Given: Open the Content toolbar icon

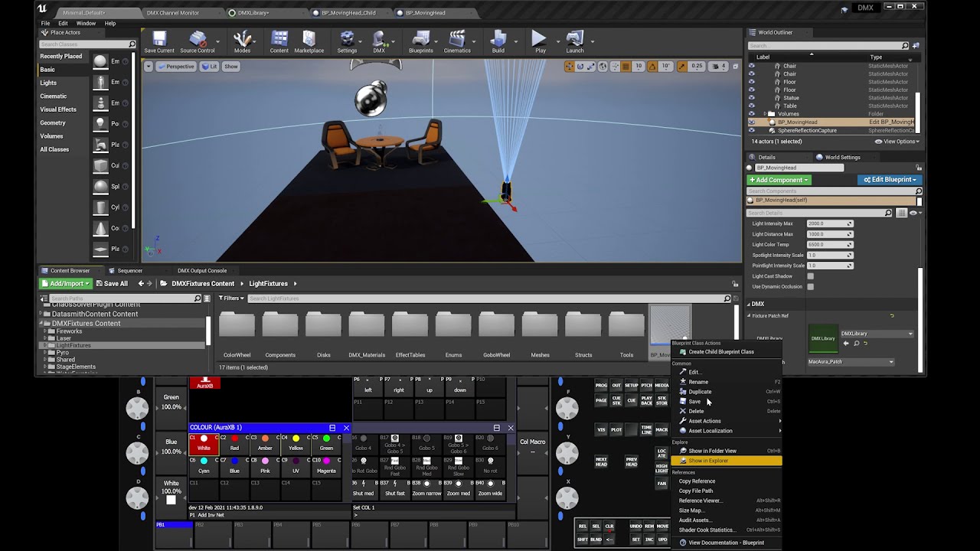Looking at the screenshot, I should pos(279,42).
